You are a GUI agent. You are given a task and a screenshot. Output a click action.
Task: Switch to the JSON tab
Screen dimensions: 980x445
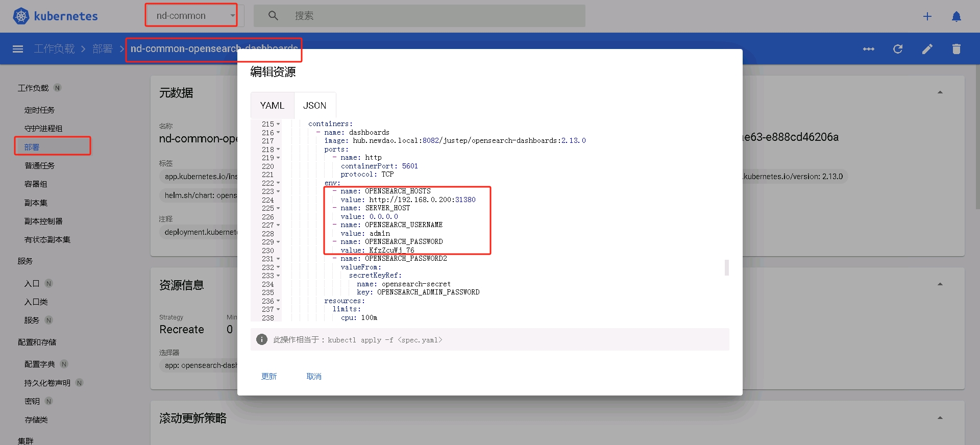pyautogui.click(x=314, y=106)
